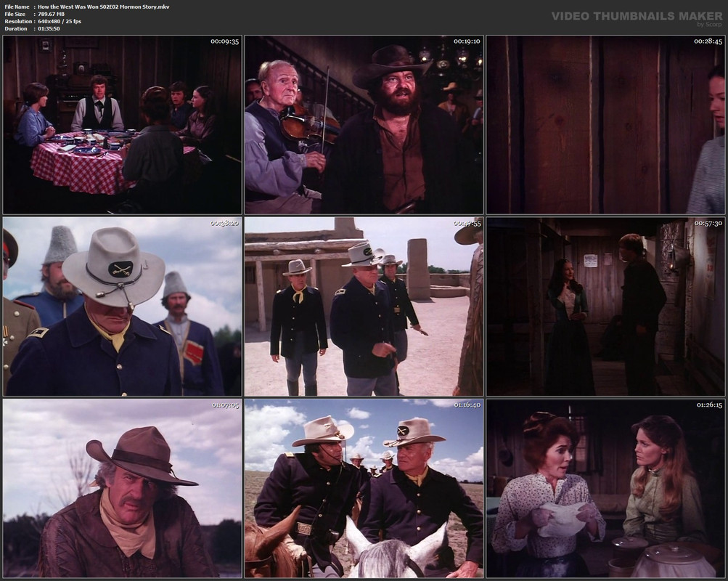Click the 01:26:15 timestamp label

709,405
